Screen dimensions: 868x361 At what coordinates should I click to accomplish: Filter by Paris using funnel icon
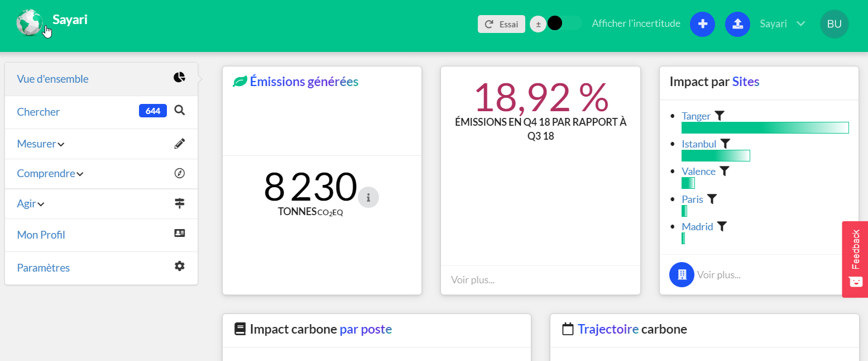(712, 198)
